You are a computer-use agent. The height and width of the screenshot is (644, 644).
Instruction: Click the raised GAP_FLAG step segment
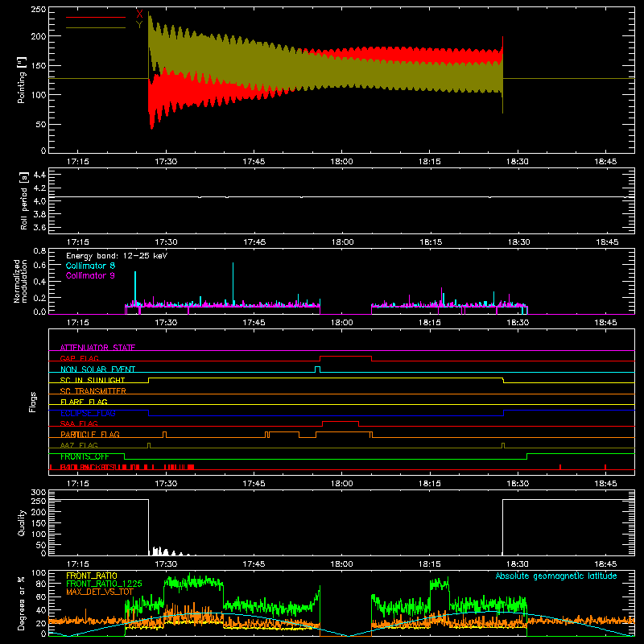click(346, 357)
